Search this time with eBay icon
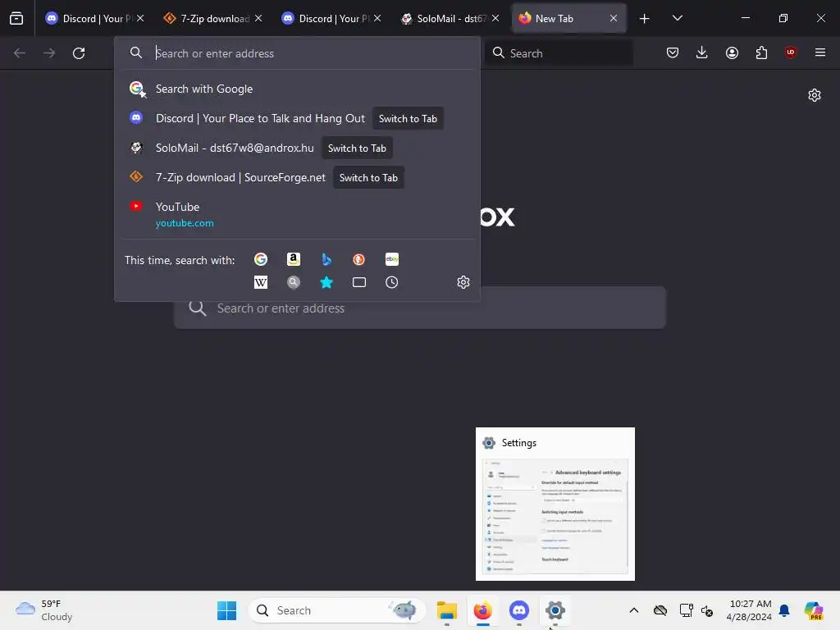Image resolution: width=840 pixels, height=630 pixels. click(391, 259)
